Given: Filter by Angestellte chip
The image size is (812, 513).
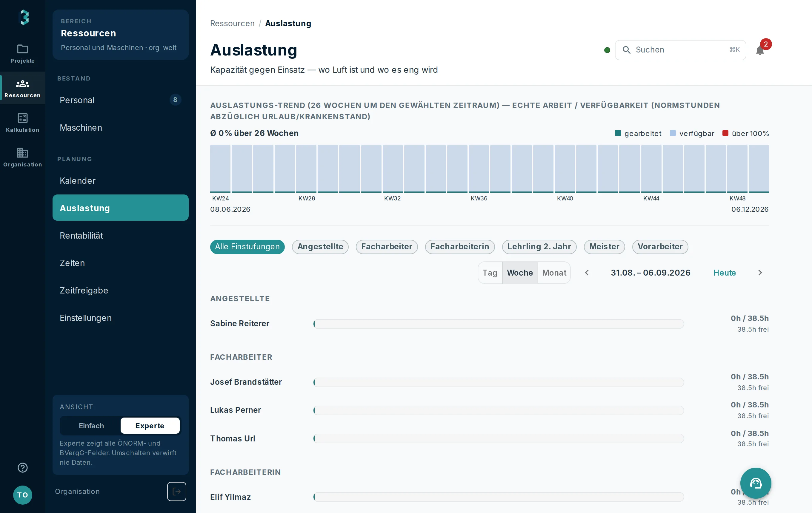Looking at the screenshot, I should click(x=320, y=247).
